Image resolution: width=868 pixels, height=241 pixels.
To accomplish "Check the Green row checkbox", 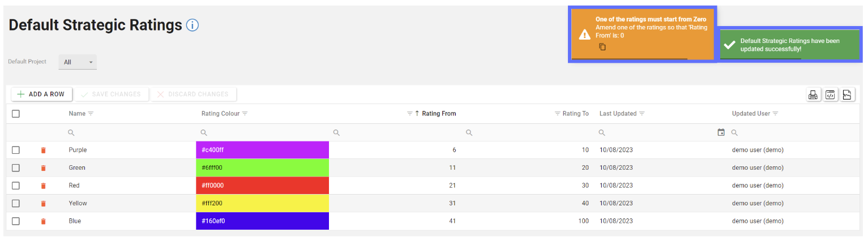I will (16, 168).
